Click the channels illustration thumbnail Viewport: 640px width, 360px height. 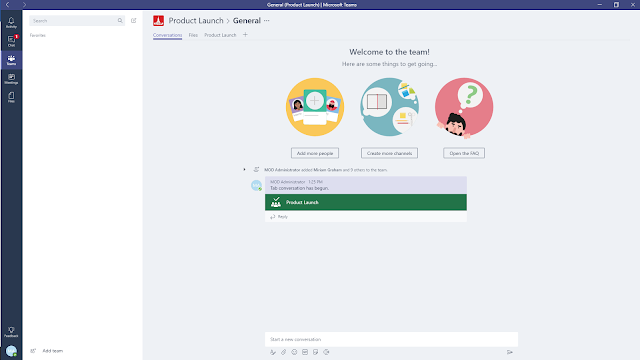[x=389, y=107]
